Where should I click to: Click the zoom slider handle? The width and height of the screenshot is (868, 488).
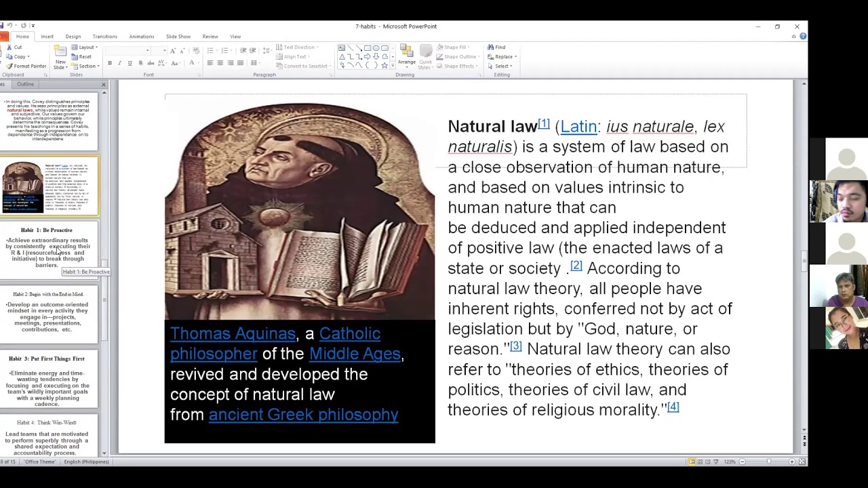click(768, 462)
